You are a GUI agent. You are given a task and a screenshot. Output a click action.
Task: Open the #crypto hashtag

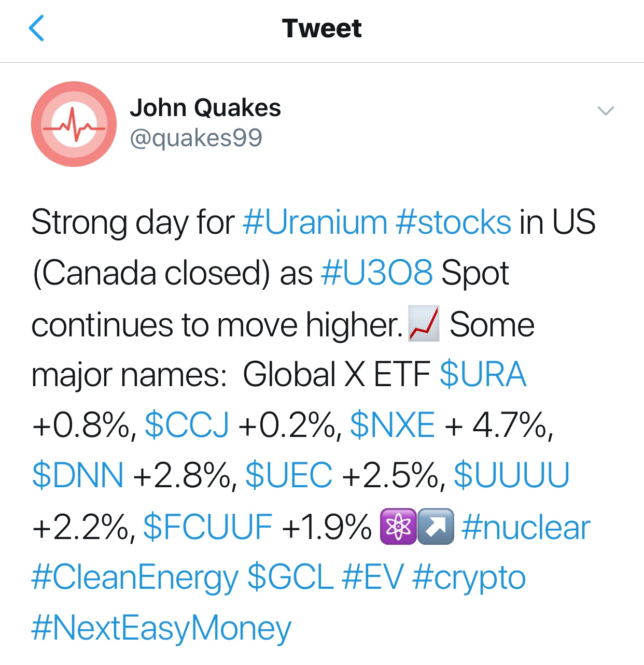pos(469,577)
